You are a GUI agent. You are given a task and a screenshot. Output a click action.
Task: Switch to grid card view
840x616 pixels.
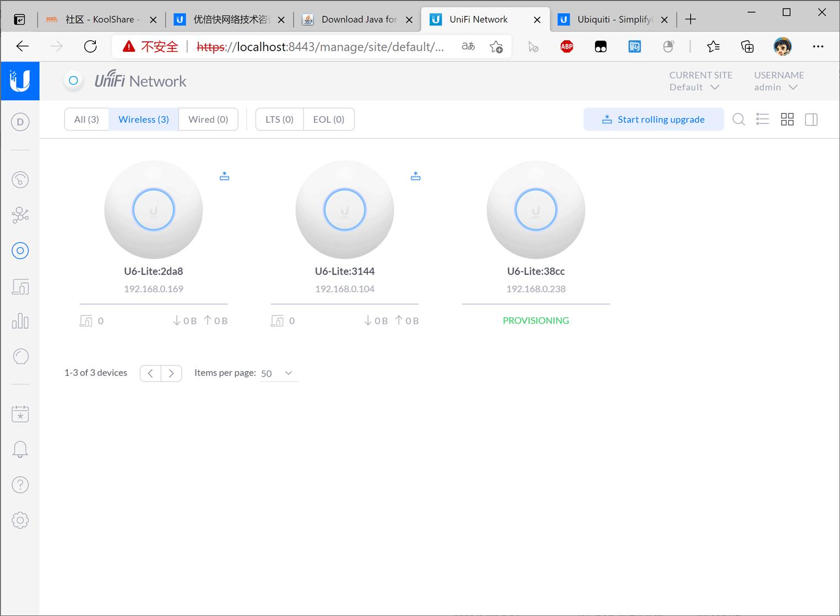coord(787,119)
